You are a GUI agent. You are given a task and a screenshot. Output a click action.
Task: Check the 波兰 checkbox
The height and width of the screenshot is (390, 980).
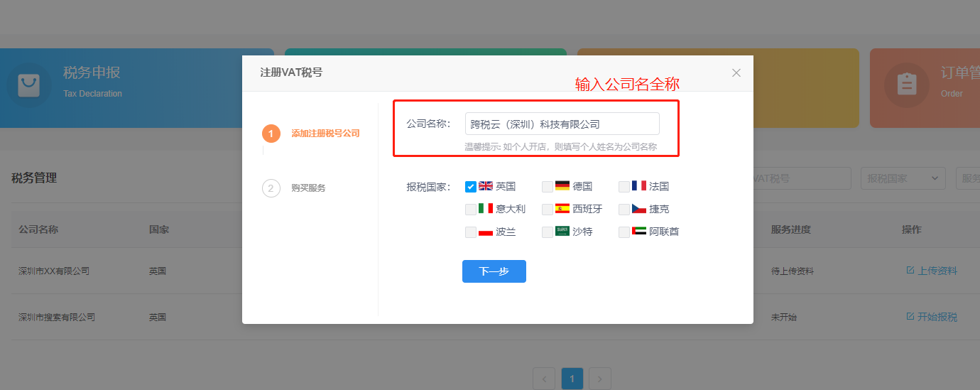tap(471, 232)
